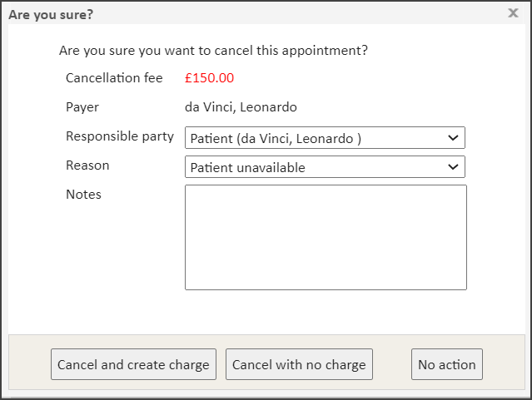This screenshot has width=532, height=400.
Task: Select the No action button
Action: tap(447, 364)
